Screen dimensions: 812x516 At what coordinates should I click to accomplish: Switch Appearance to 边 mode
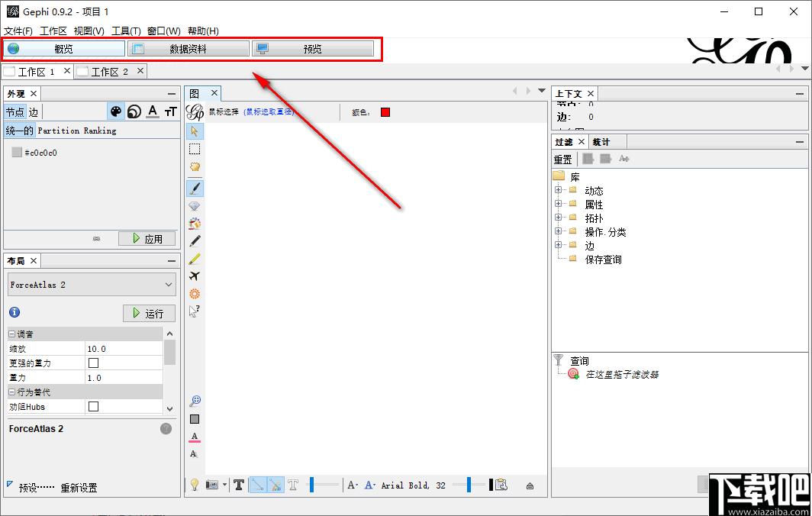click(34, 112)
